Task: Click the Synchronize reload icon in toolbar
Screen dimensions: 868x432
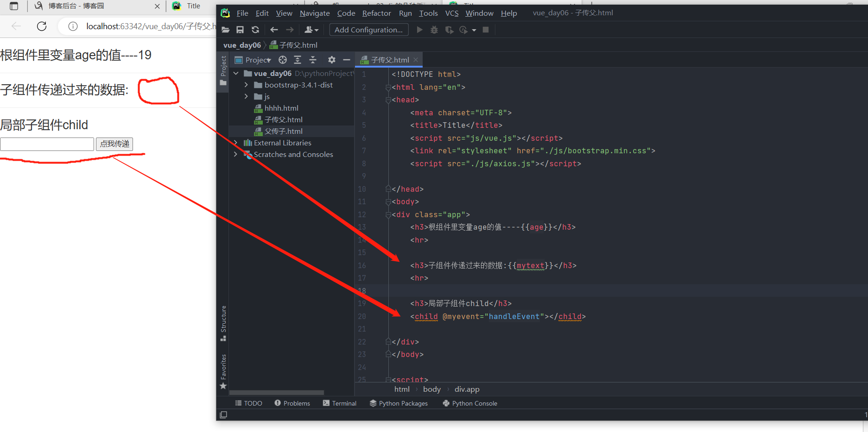Action: (x=255, y=30)
